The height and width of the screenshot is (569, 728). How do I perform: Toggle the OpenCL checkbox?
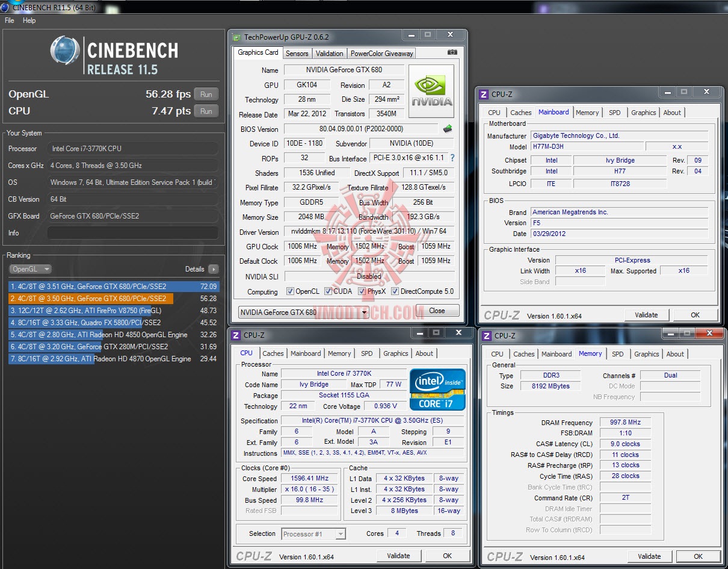[290, 291]
